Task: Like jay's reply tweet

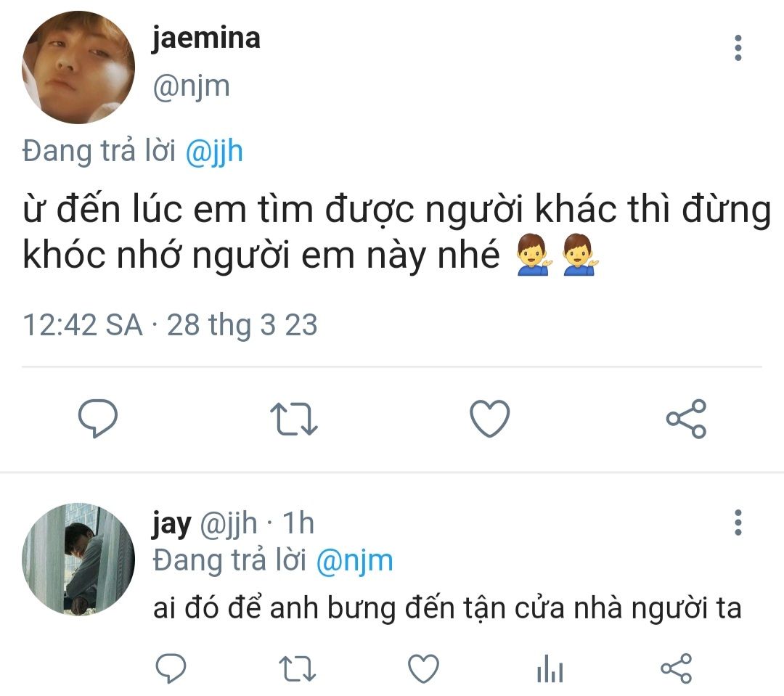Action: pyautogui.click(x=423, y=668)
